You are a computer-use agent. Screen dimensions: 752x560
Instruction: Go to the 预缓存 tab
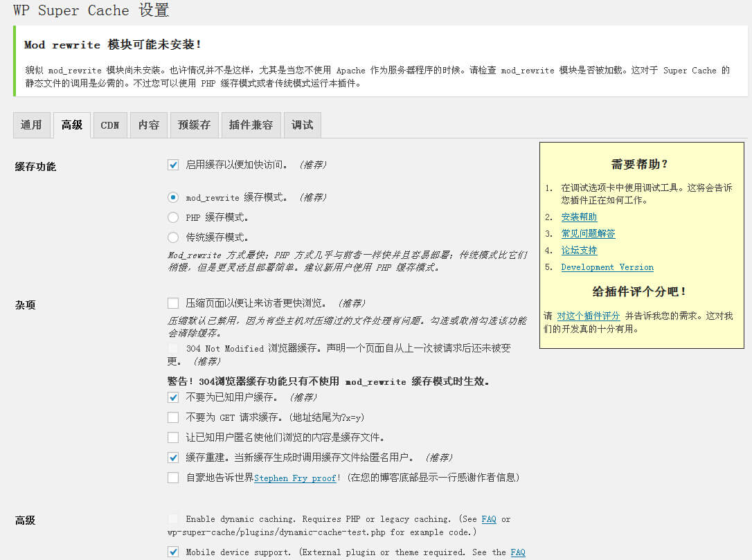(x=195, y=125)
